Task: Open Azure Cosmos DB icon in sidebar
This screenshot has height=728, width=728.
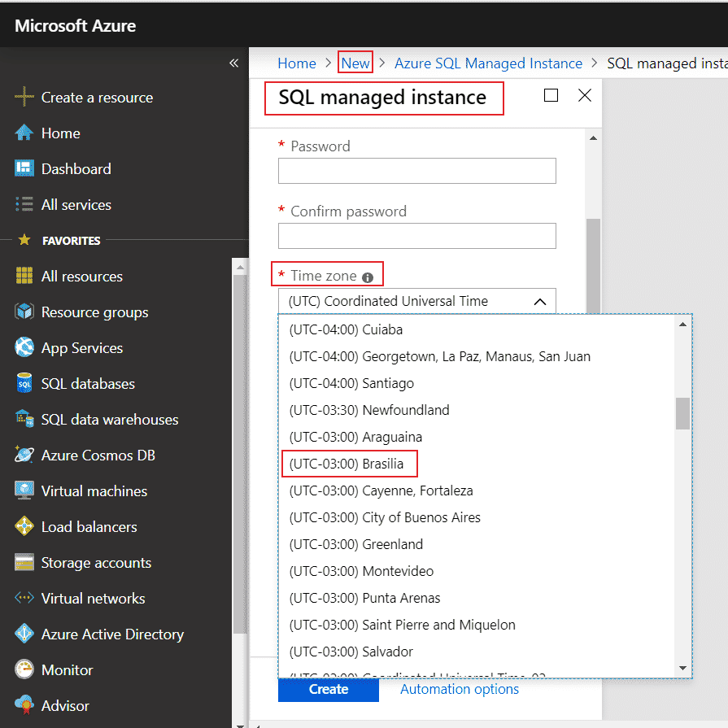Action: 24,455
